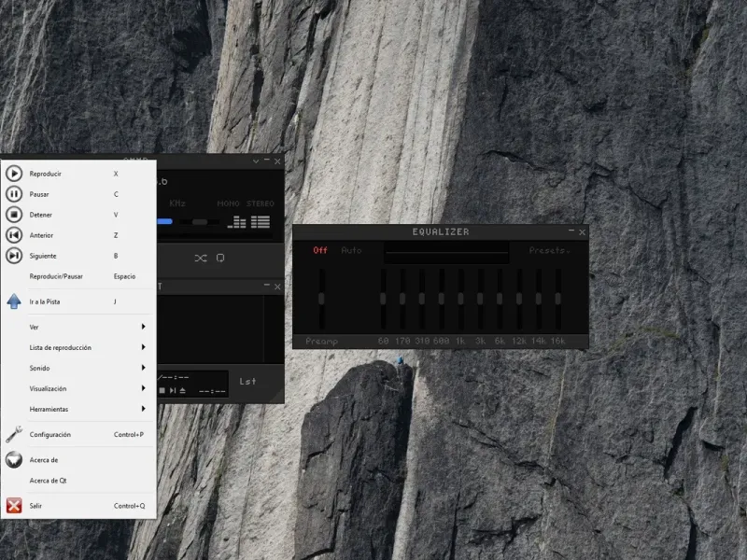This screenshot has height=560, width=747.
Task: Click the small stop button in playlist
Action: (x=162, y=390)
